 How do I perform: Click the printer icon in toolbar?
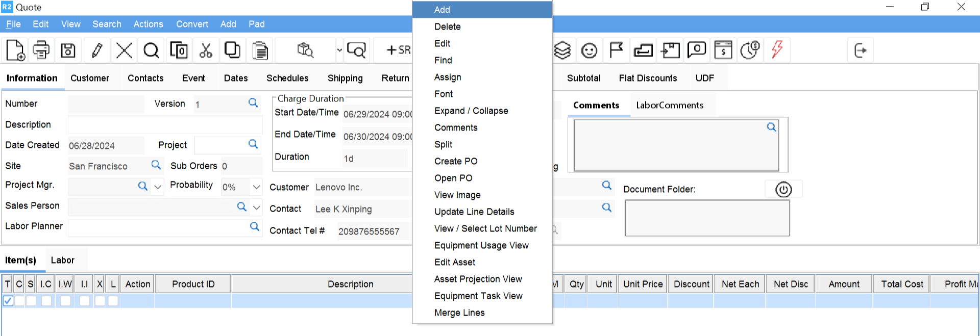pos(41,50)
